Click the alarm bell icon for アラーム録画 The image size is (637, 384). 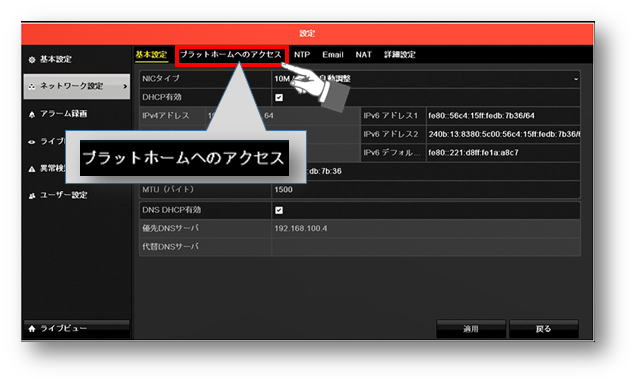(x=32, y=114)
